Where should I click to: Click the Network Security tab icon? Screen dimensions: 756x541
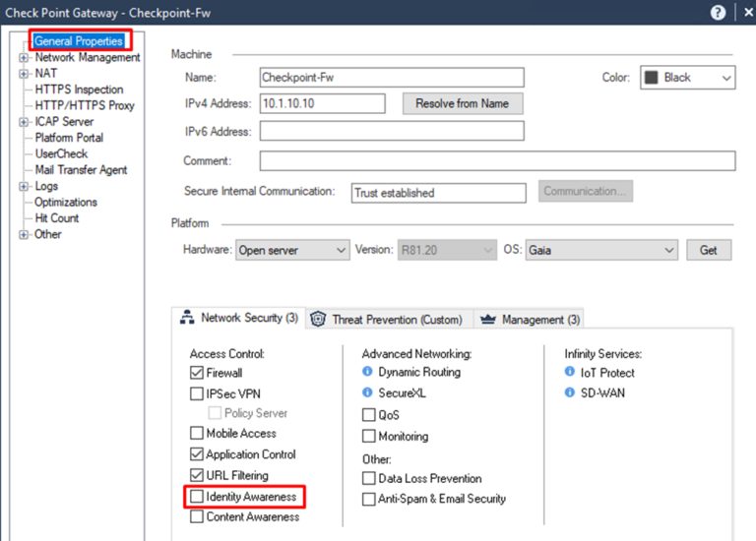187,318
